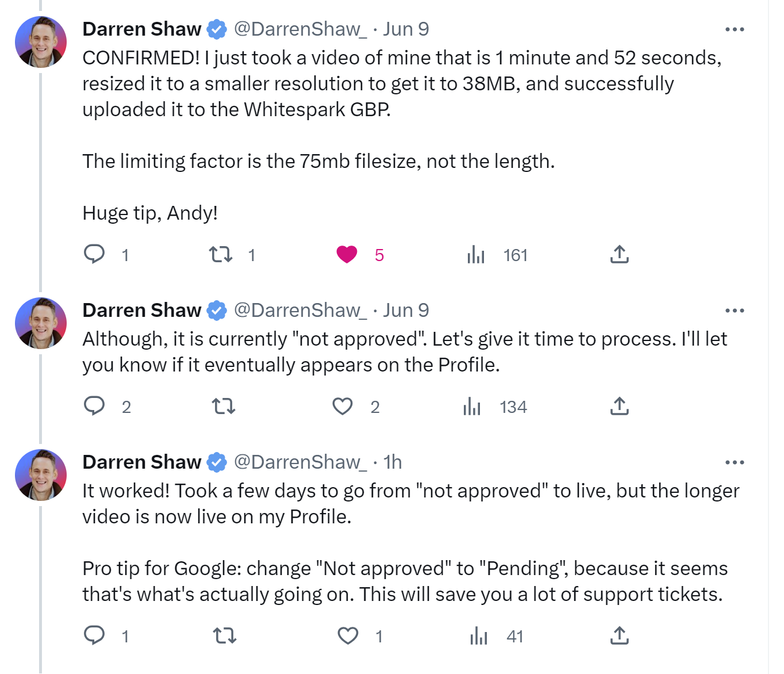Click the analytics icon showing 134 views
This screenshot has height=674, width=784.
[473, 407]
